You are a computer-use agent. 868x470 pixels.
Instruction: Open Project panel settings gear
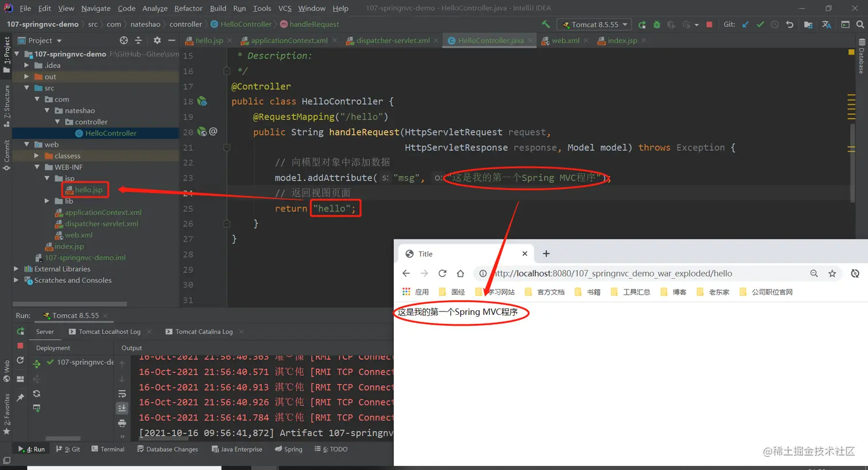pos(157,40)
